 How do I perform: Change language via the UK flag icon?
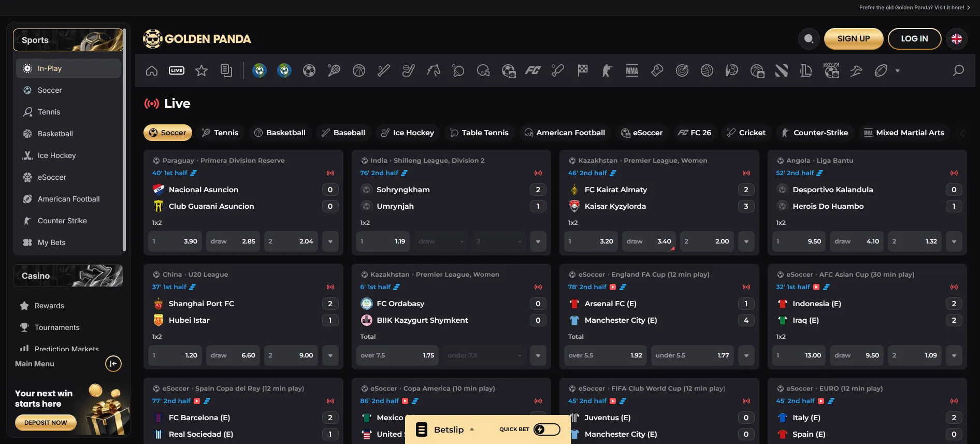(x=957, y=39)
